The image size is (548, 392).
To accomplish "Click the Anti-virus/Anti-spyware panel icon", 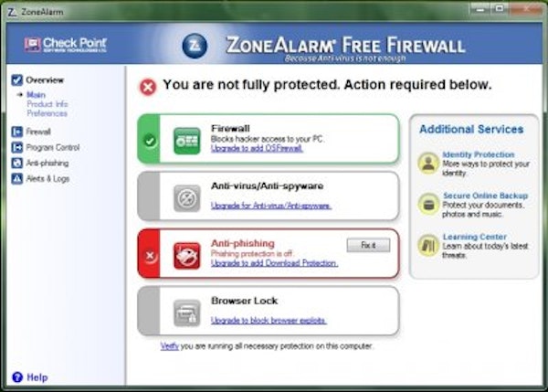I will 187,197.
